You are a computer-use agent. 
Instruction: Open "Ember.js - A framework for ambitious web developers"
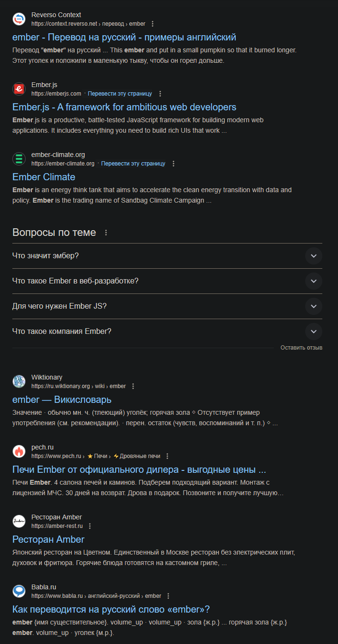[x=124, y=107]
